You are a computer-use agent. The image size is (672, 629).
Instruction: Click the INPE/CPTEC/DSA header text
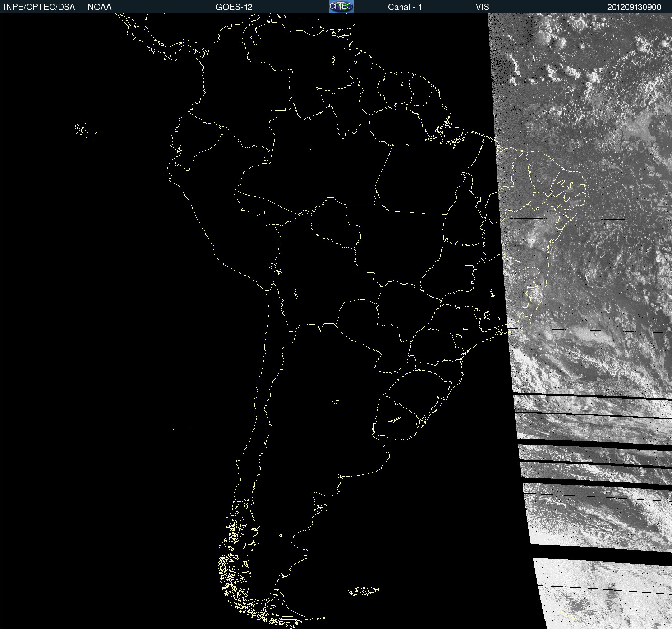click(x=39, y=7)
